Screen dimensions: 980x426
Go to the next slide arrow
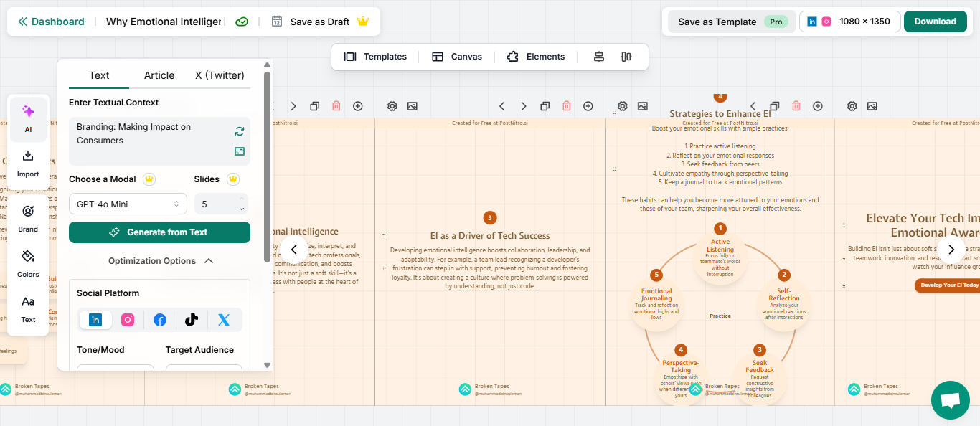951,250
